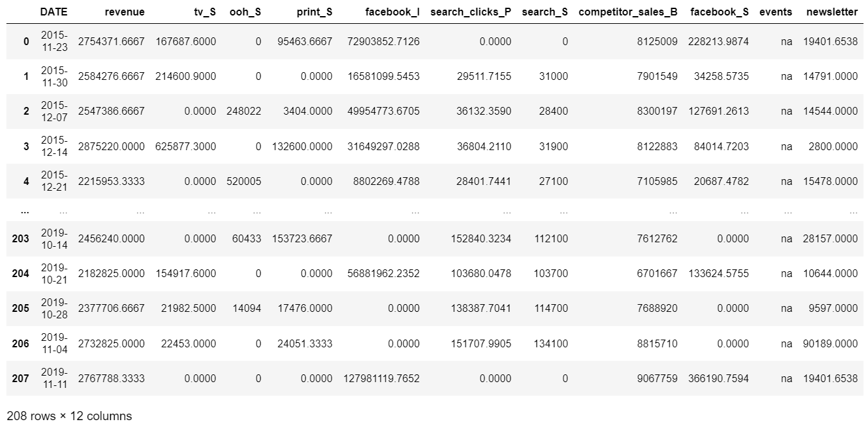
Task: Click facebook_I value 127981119.7652
Action: pyautogui.click(x=381, y=378)
